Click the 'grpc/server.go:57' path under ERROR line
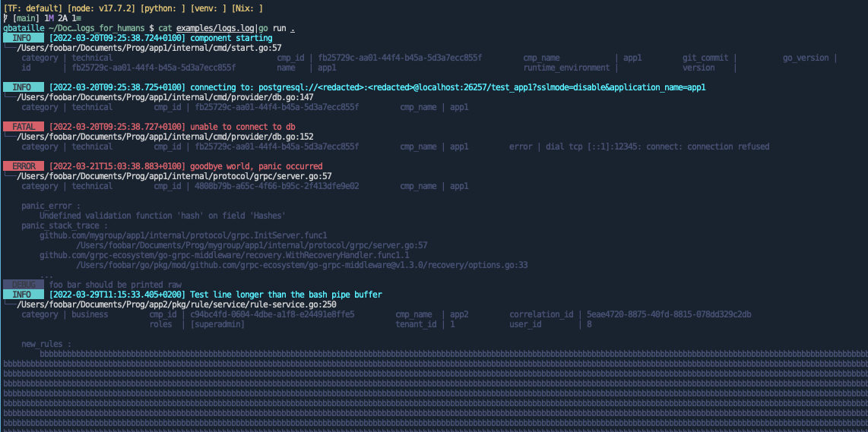Viewport: 868px width, 432px height. coord(174,176)
